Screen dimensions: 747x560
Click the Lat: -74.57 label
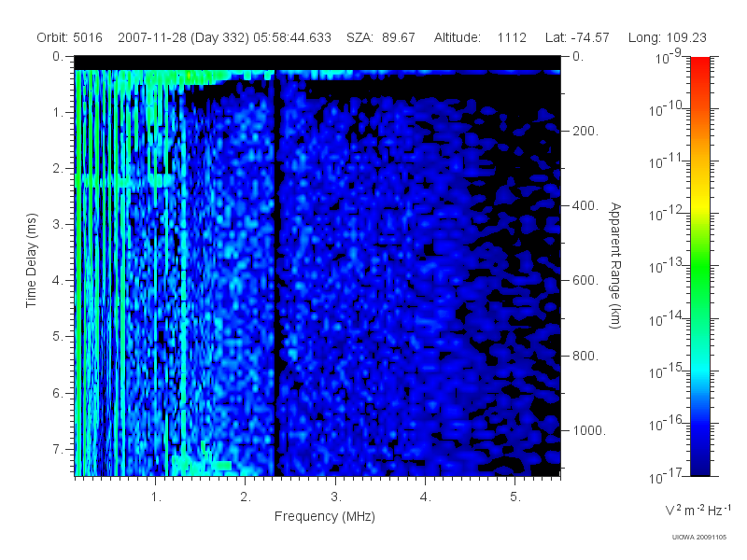[577, 37]
